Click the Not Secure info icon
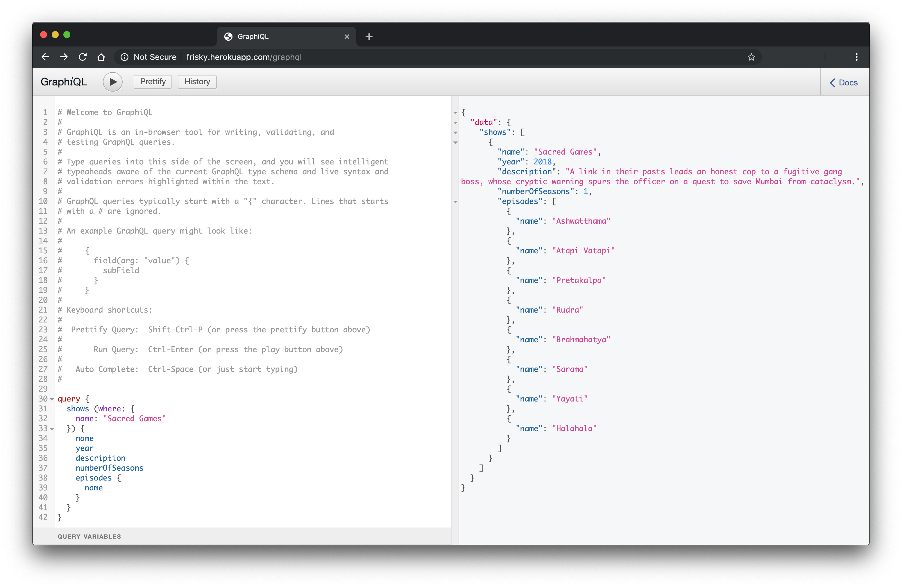This screenshot has height=588, width=902. pyautogui.click(x=124, y=57)
